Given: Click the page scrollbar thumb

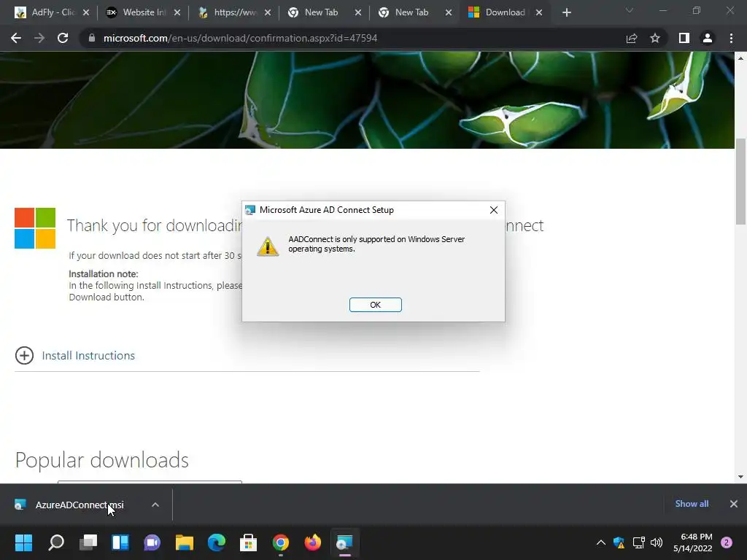Looking at the screenshot, I should pyautogui.click(x=741, y=181).
